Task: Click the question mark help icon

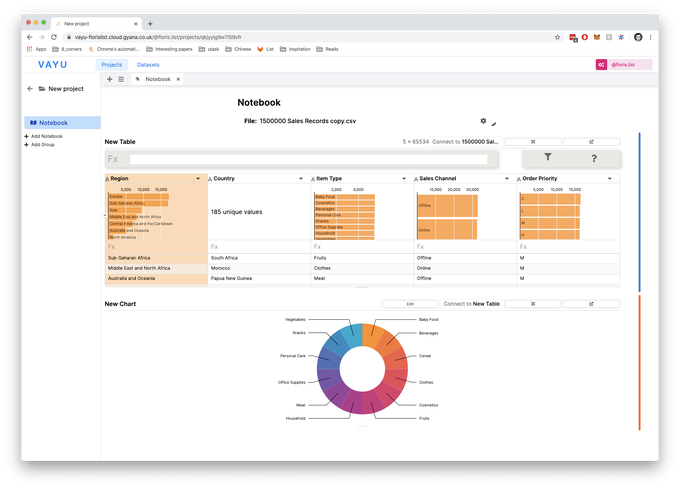Action: (x=594, y=158)
